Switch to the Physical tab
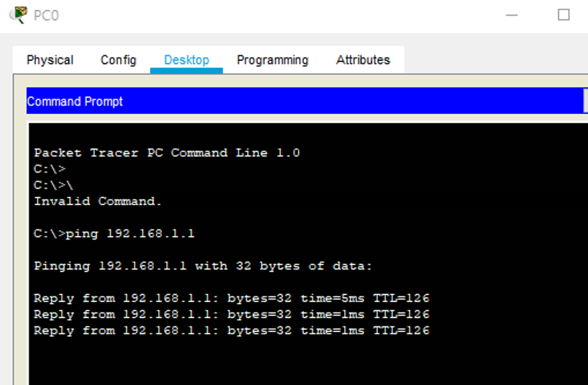The height and width of the screenshot is (385, 588). 50,60
